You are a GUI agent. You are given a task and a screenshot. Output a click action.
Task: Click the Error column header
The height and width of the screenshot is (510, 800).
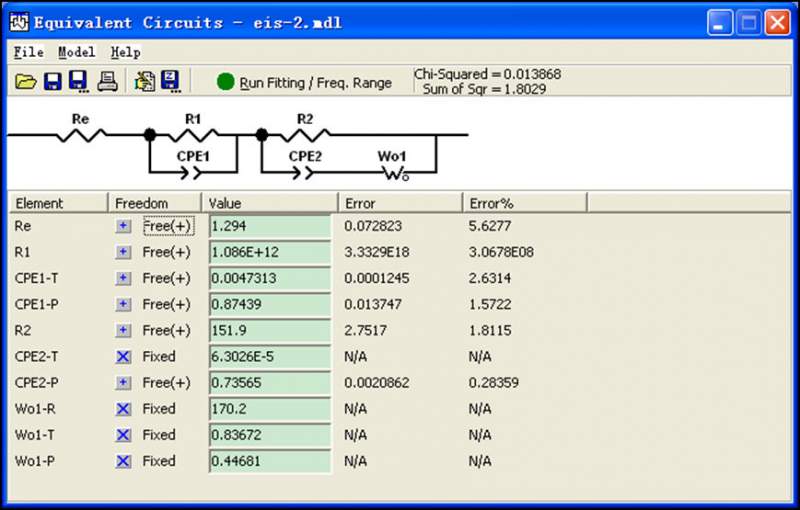click(401, 203)
